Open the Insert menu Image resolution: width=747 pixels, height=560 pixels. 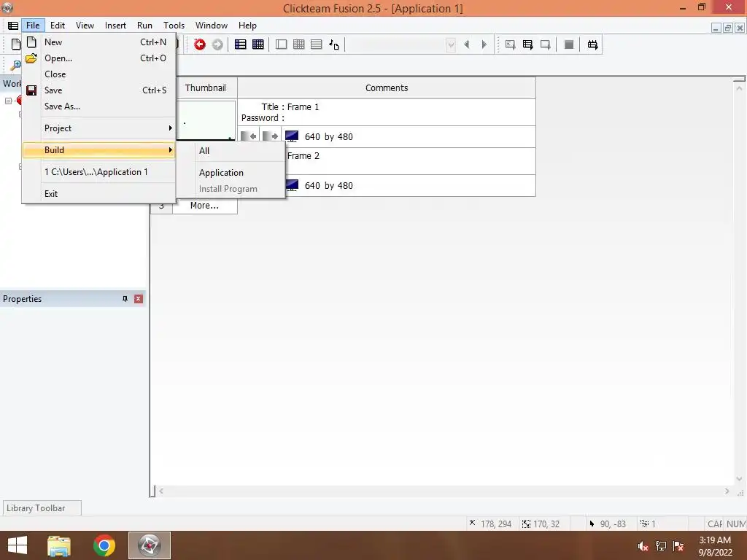point(115,26)
